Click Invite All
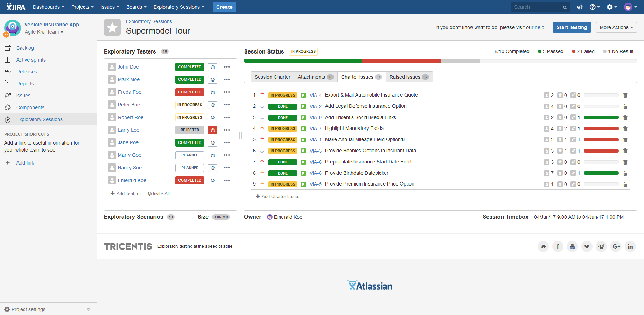644x315 pixels. [159, 194]
